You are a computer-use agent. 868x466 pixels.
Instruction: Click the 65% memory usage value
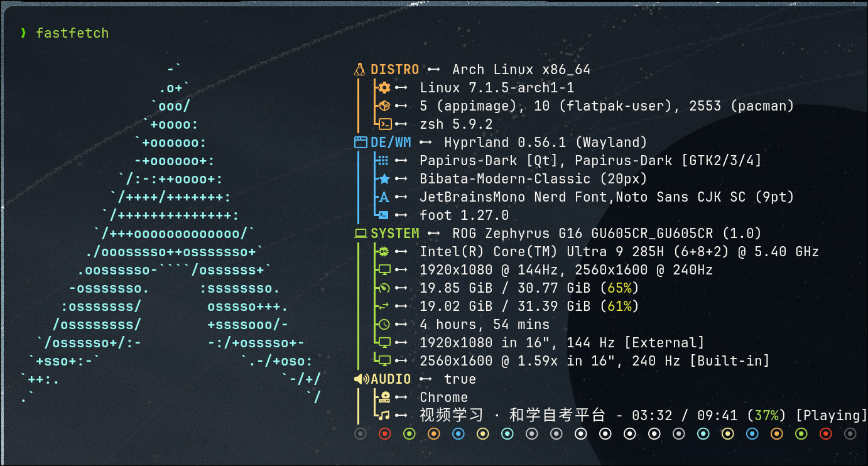(x=619, y=288)
